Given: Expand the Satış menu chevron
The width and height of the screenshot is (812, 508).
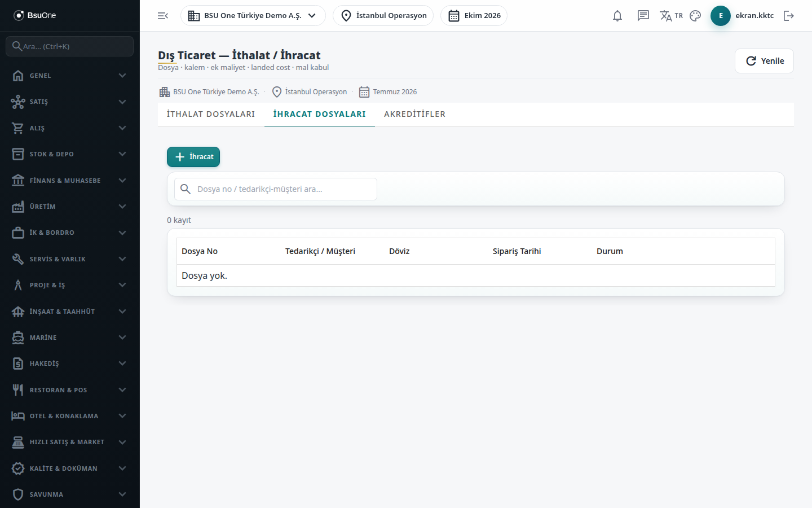Looking at the screenshot, I should (x=122, y=102).
